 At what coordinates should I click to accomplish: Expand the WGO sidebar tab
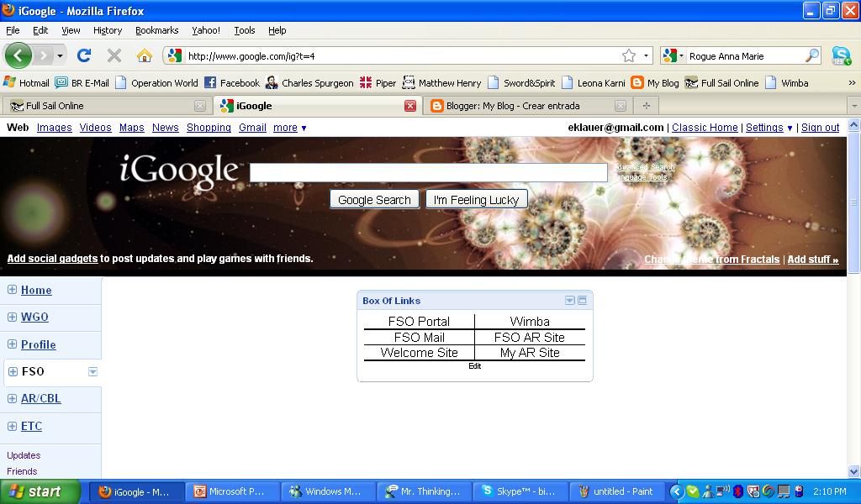coord(12,317)
